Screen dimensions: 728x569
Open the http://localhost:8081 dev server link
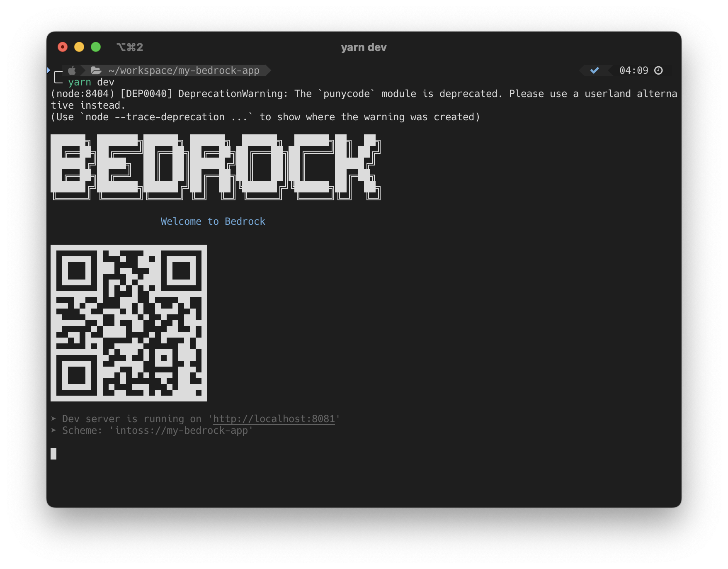(274, 419)
